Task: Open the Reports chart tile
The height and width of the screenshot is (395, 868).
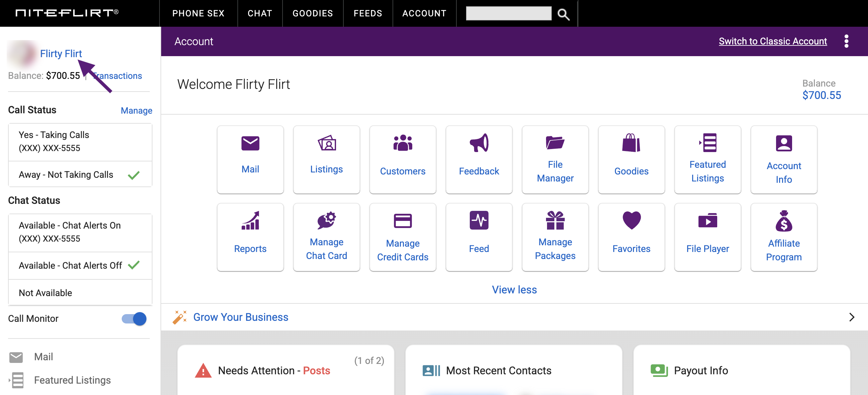Action: tap(250, 237)
